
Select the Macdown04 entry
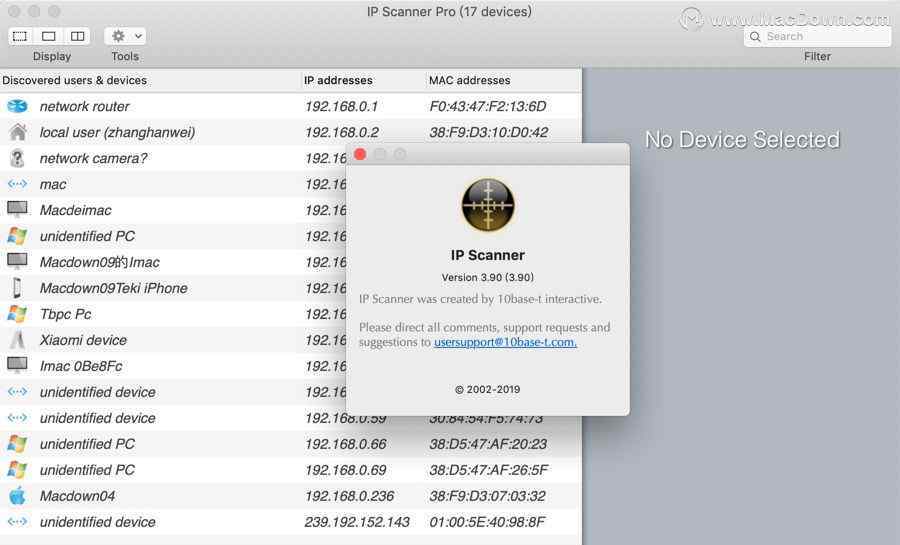[x=77, y=496]
